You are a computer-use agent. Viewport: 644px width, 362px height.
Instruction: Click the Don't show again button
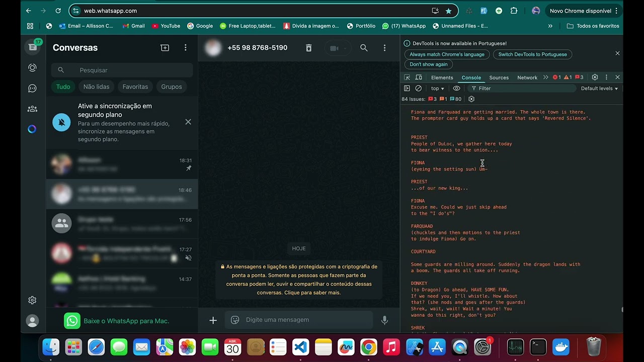[x=428, y=64]
